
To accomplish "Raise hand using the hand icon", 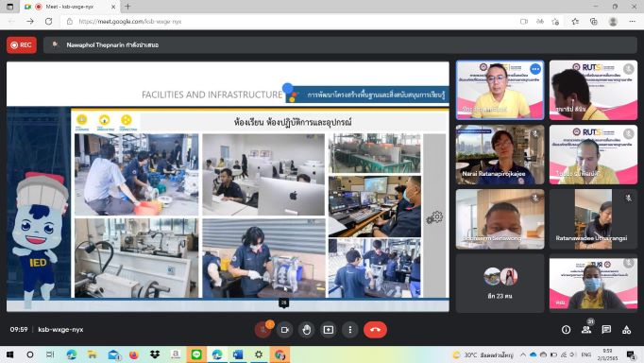I will point(307,330).
